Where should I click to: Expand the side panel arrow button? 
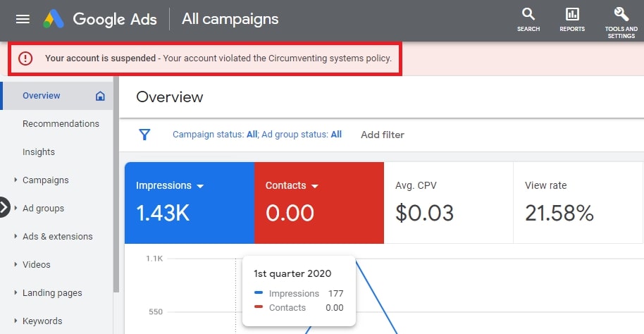click(x=4, y=208)
